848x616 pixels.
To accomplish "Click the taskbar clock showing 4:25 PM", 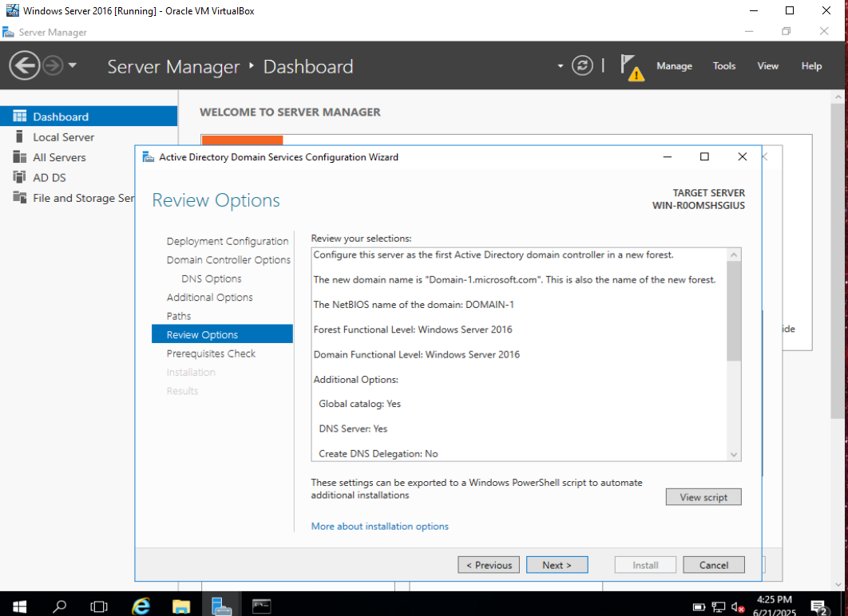I will pyautogui.click(x=774, y=606).
